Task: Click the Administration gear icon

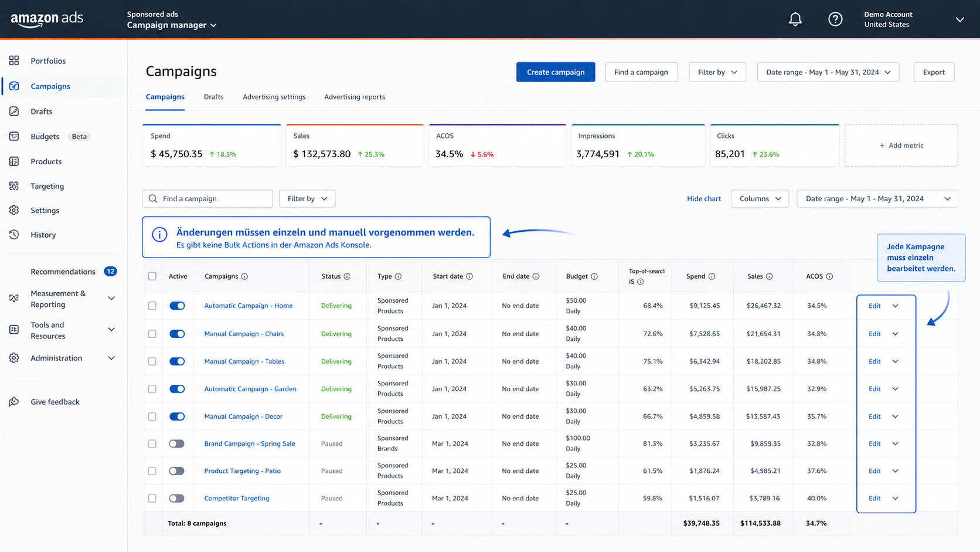Action: tap(14, 358)
